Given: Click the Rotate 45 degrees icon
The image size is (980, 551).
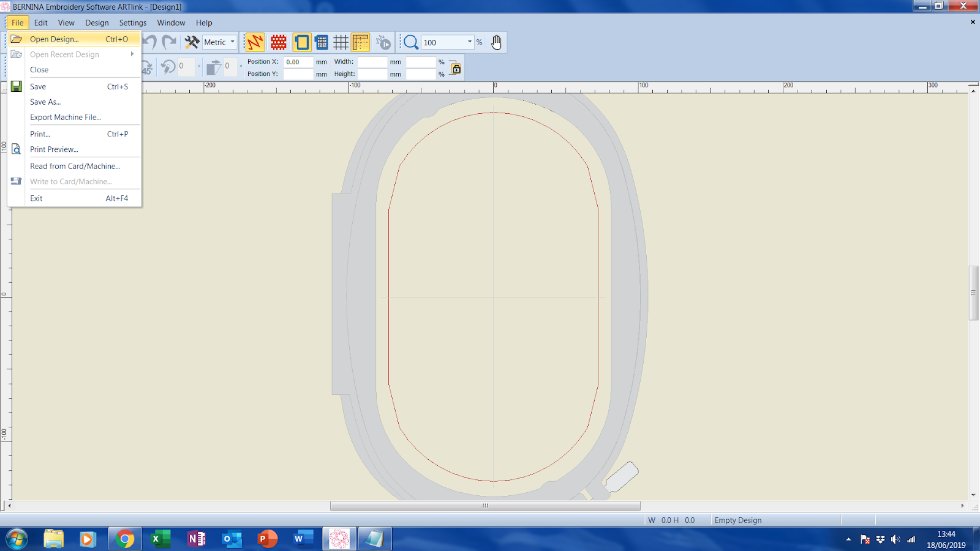Looking at the screenshot, I should click(147, 67).
